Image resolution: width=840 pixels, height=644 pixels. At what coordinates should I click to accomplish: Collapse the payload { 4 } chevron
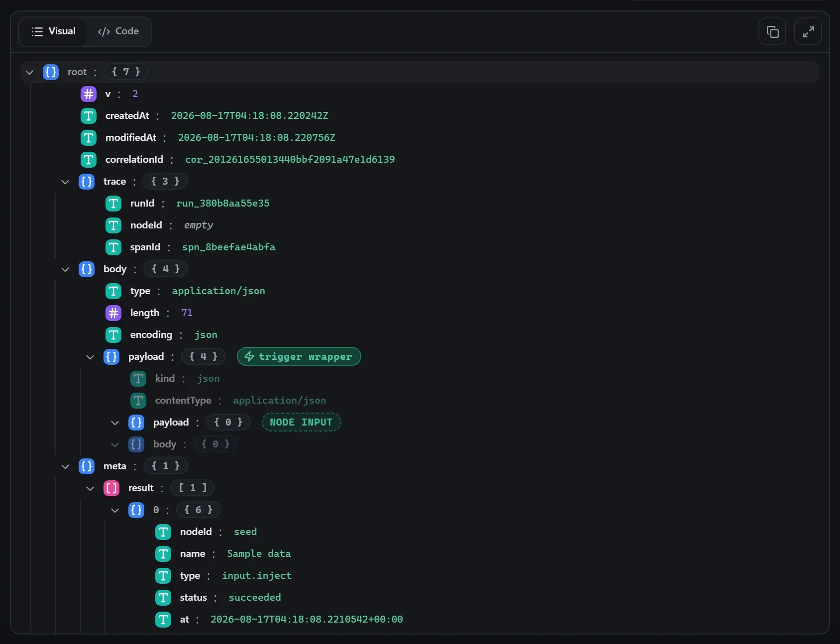pos(90,357)
